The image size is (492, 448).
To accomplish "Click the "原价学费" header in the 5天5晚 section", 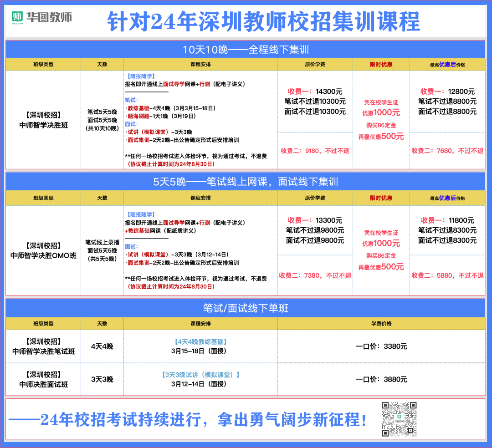I will (315, 198).
